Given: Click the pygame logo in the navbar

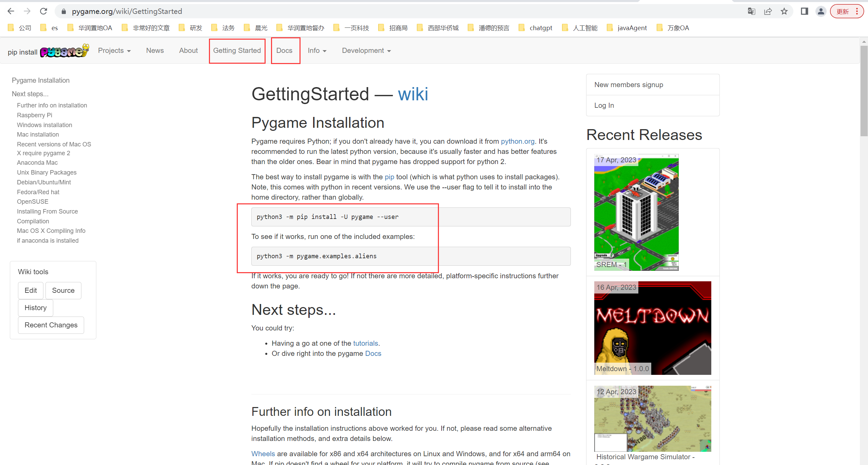Looking at the screenshot, I should [64, 51].
